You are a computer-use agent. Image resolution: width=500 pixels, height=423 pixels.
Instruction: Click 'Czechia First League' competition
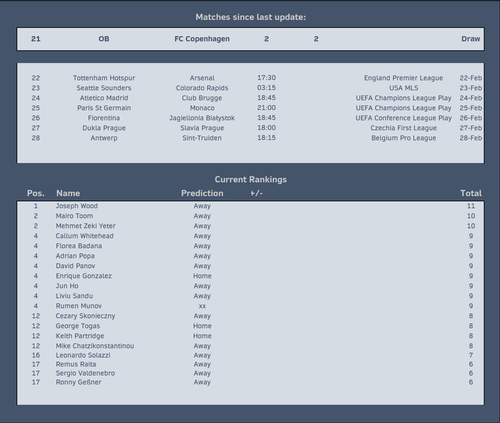tap(404, 128)
